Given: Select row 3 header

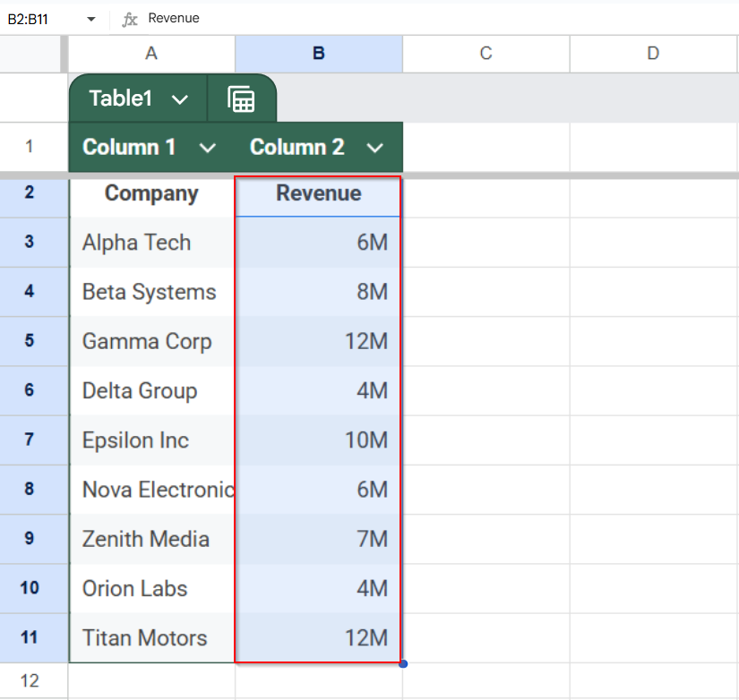Looking at the screenshot, I should 30,242.
